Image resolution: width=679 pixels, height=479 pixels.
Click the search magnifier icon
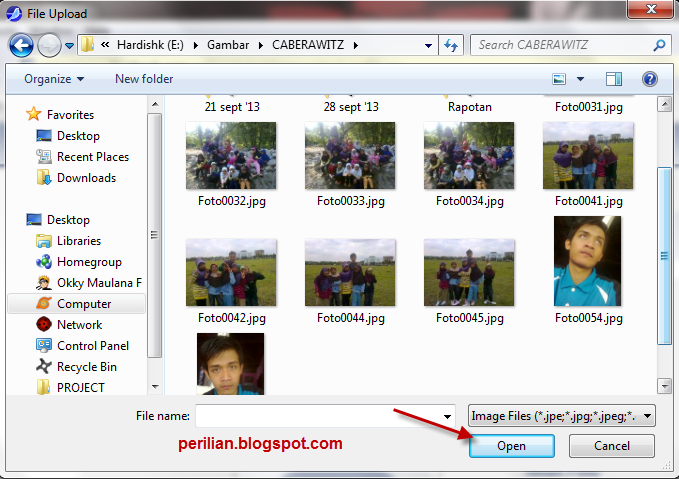click(659, 45)
